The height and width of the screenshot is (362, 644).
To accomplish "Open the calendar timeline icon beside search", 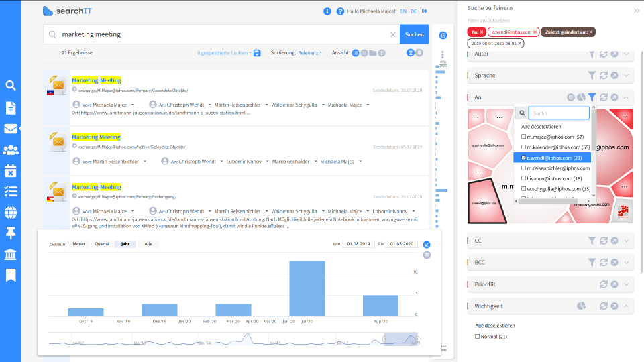I will [443, 36].
